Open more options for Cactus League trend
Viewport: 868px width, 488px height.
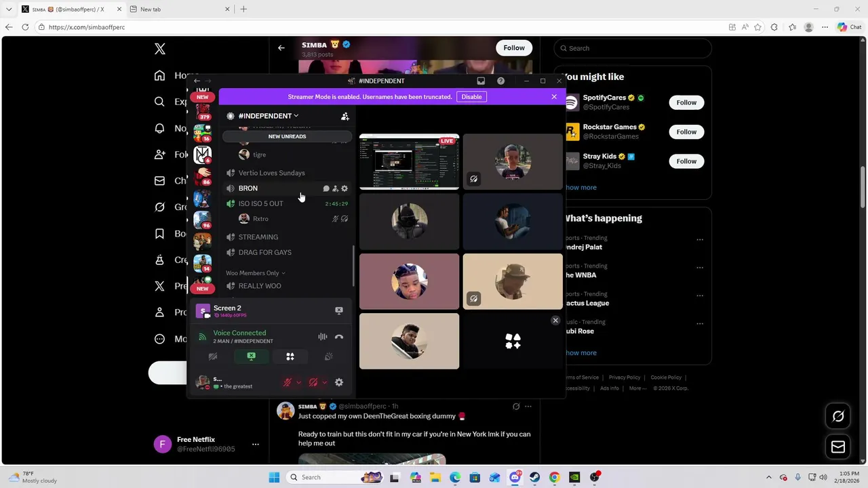click(x=700, y=296)
